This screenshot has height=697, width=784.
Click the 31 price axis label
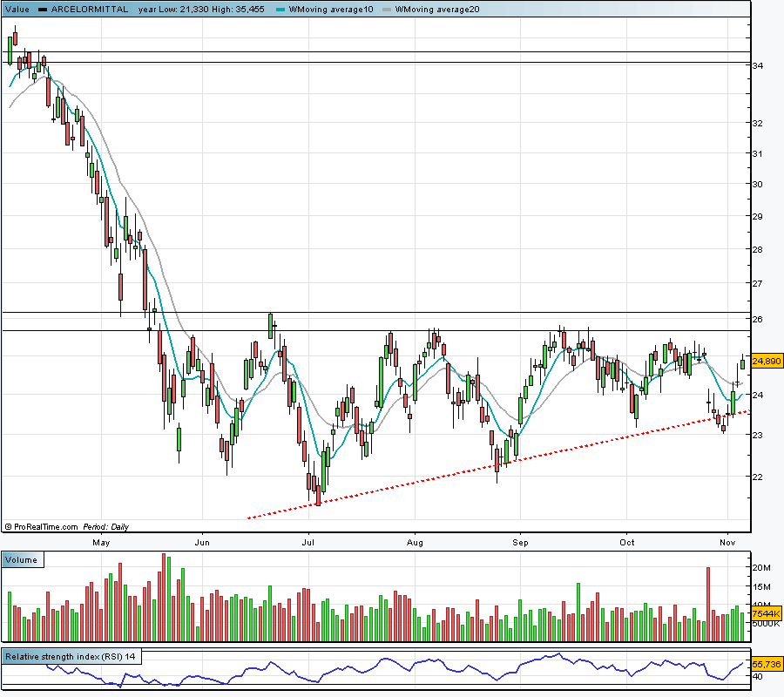point(758,153)
